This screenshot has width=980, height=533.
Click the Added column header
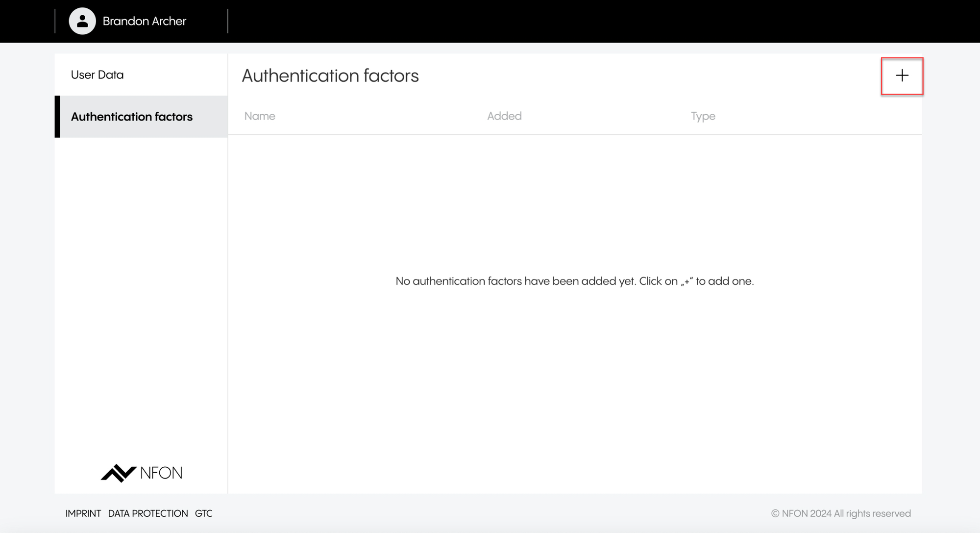(504, 116)
